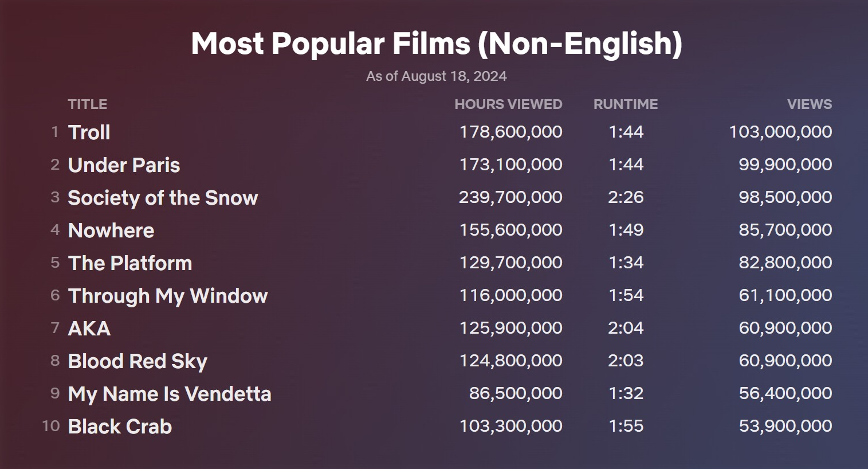
Task: Open the Under Paris title
Action: (124, 165)
